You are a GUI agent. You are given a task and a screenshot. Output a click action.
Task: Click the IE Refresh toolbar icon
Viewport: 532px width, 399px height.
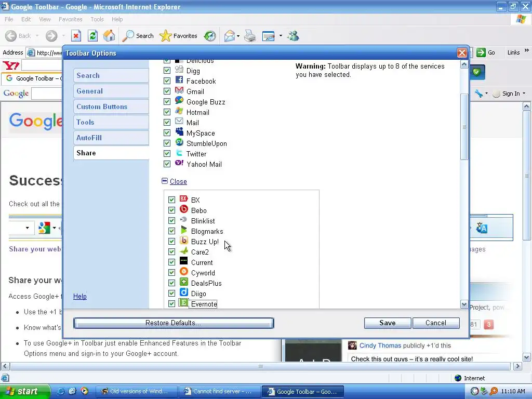click(x=92, y=36)
